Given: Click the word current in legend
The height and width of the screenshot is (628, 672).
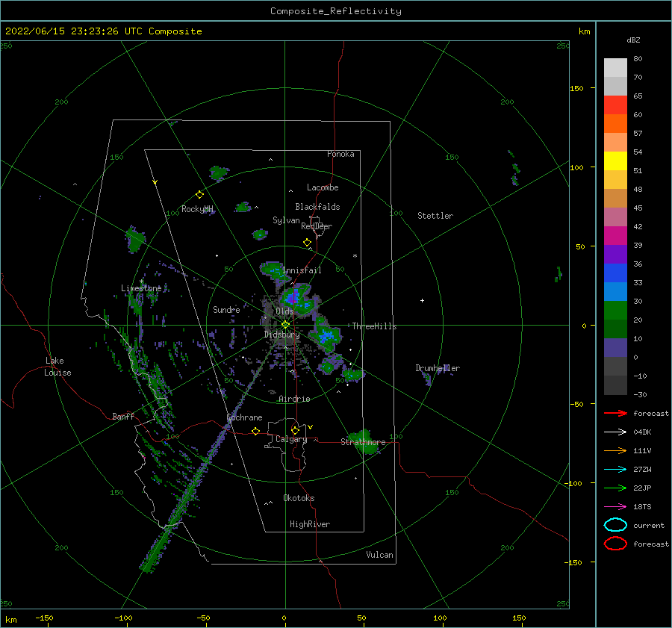Looking at the screenshot, I should coord(649,525).
